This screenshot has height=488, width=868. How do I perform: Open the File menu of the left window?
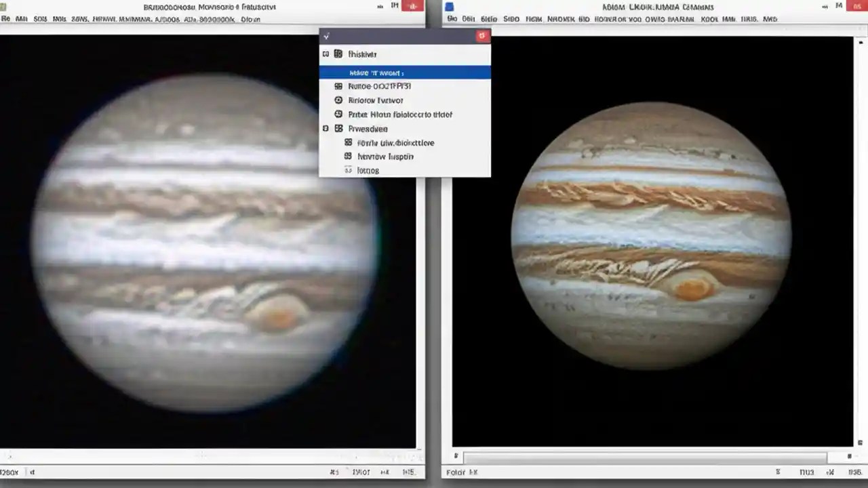[4, 18]
